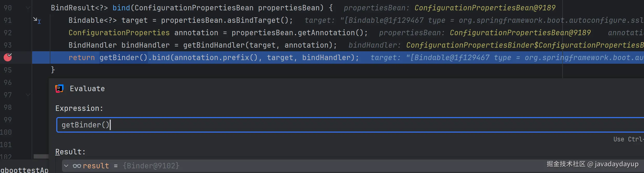Click the ConfigurationProperties type on line 92
644x173 pixels.
click(x=119, y=33)
